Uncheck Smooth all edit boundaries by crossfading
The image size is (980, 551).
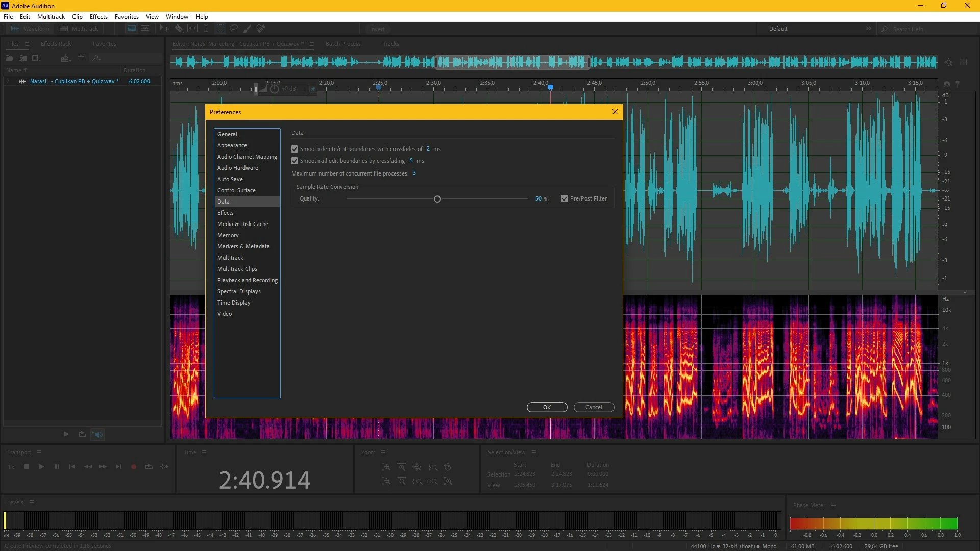[295, 161]
